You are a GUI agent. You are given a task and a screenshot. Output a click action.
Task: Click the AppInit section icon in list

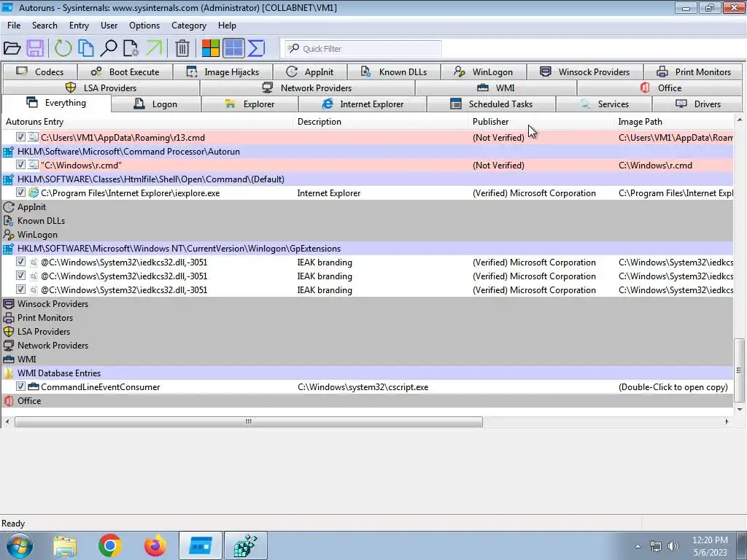(9, 207)
